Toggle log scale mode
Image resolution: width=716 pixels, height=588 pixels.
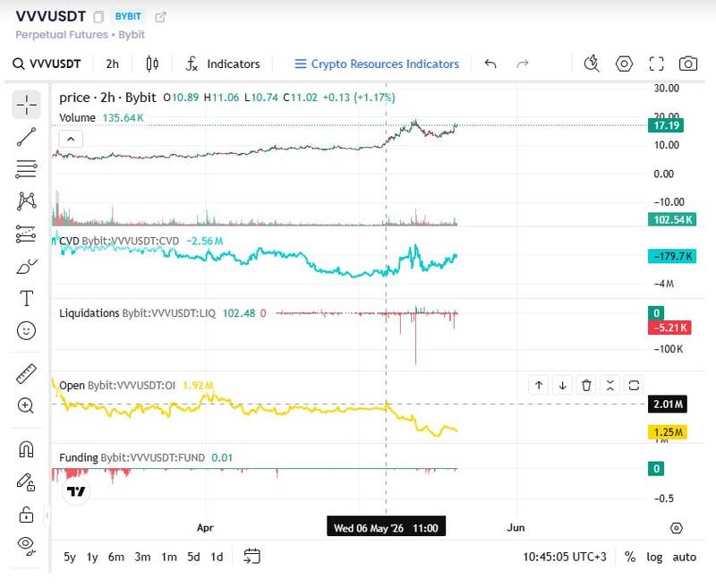654,557
